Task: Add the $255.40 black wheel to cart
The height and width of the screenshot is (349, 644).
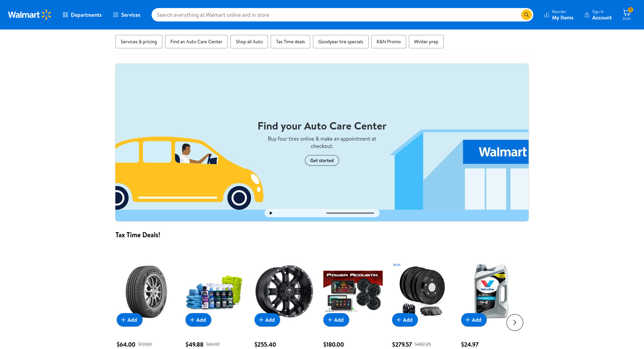Action: tap(267, 320)
